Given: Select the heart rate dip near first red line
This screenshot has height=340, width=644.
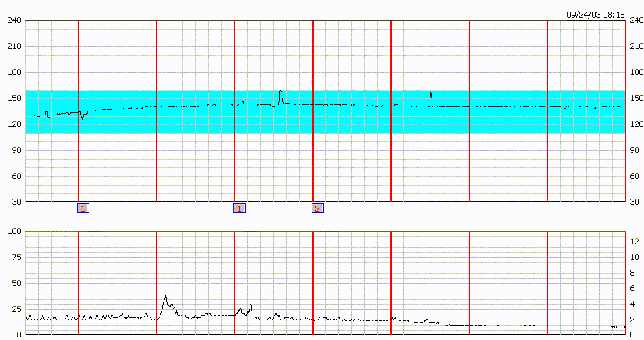Looking at the screenshot, I should point(82,118).
